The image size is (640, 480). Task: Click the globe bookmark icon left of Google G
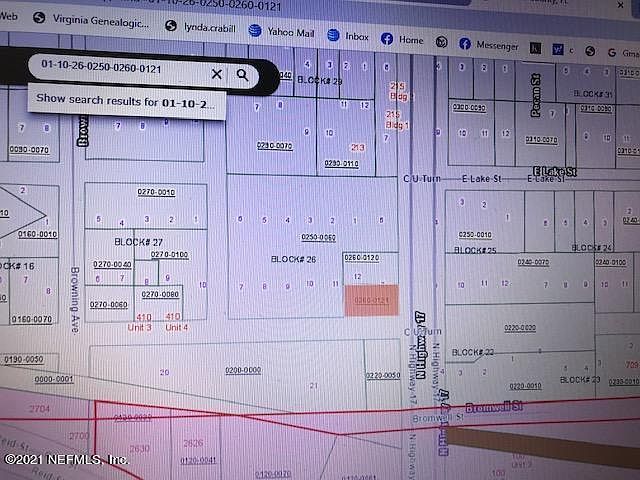[x=590, y=51]
